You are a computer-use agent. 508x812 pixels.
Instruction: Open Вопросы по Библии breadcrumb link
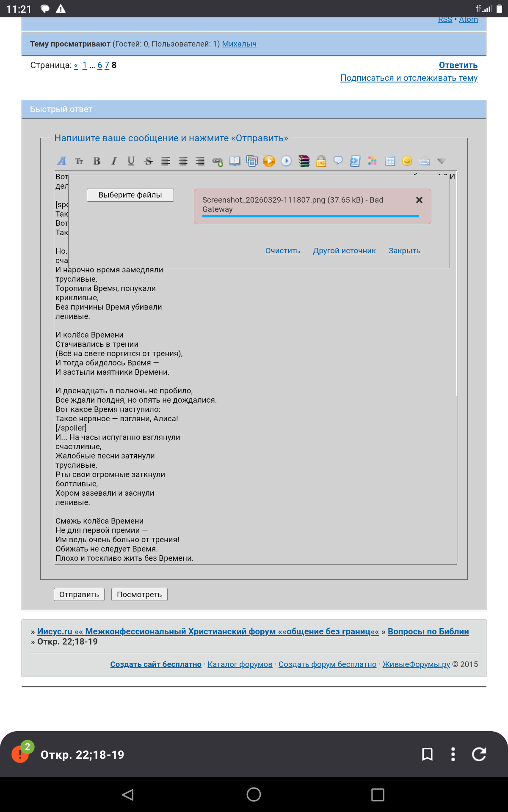click(428, 631)
